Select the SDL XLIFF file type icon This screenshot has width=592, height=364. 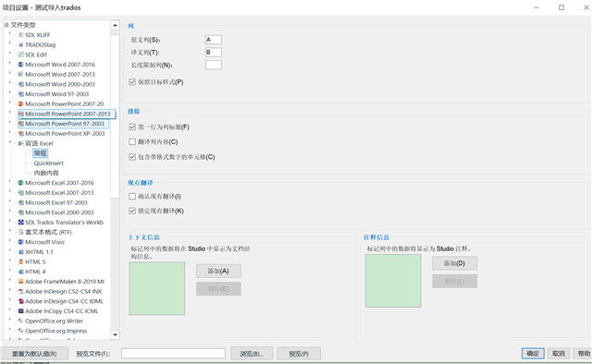(21, 35)
